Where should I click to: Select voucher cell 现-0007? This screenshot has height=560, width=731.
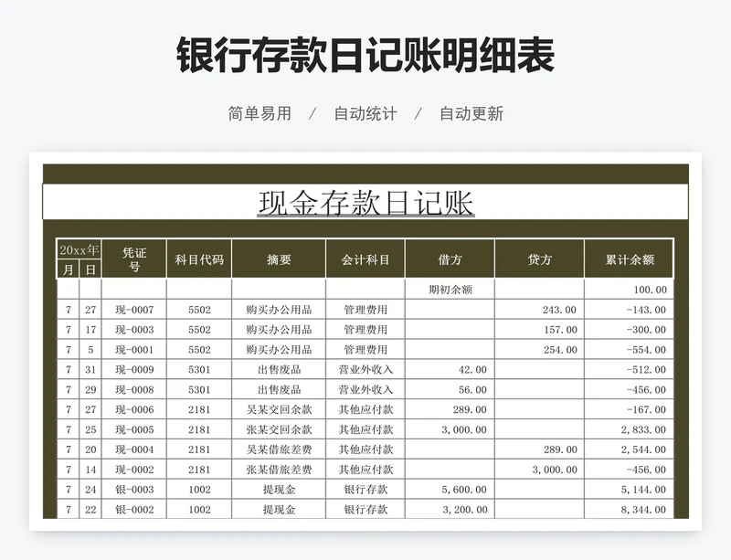[134, 309]
